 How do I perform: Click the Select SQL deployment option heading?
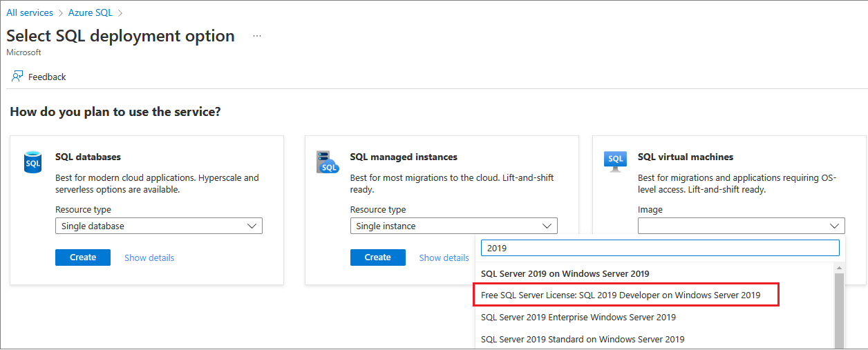[121, 36]
